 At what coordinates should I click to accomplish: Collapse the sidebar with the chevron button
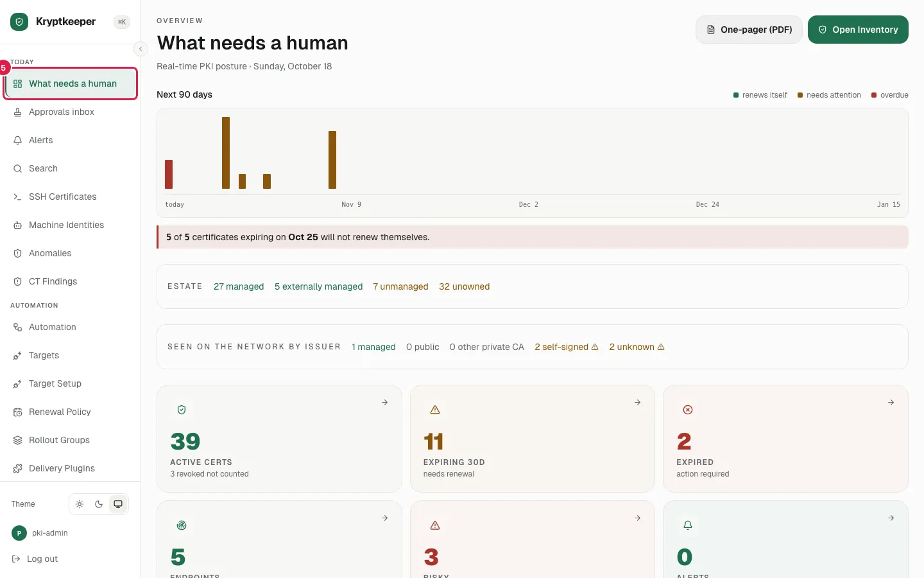(x=141, y=49)
